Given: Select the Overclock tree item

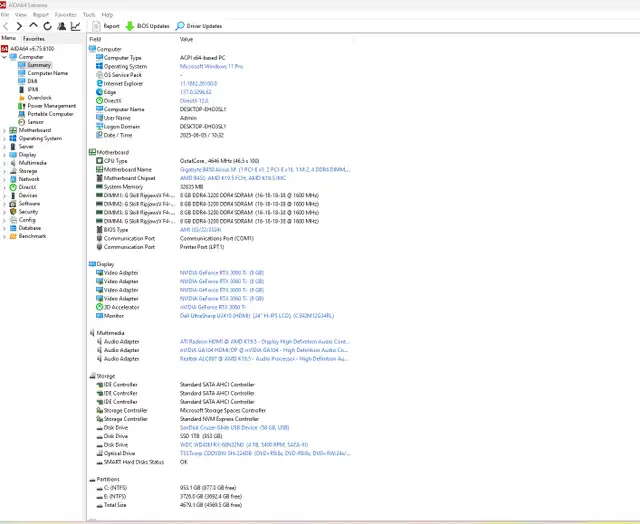Looking at the screenshot, I should [x=40, y=98].
